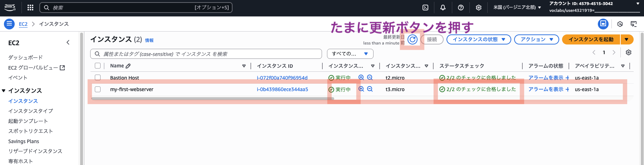Image resolution: width=644 pixels, height=165 pixels.
Task: Zoom out filter on my-first-webserver state
Action: pyautogui.click(x=370, y=89)
